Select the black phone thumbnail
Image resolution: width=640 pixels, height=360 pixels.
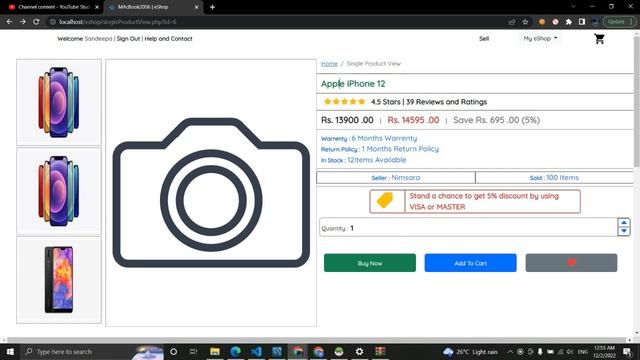click(x=59, y=280)
